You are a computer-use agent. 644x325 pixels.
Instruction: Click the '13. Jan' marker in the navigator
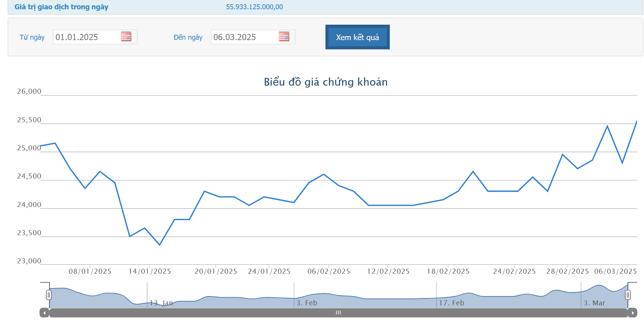[x=161, y=303]
